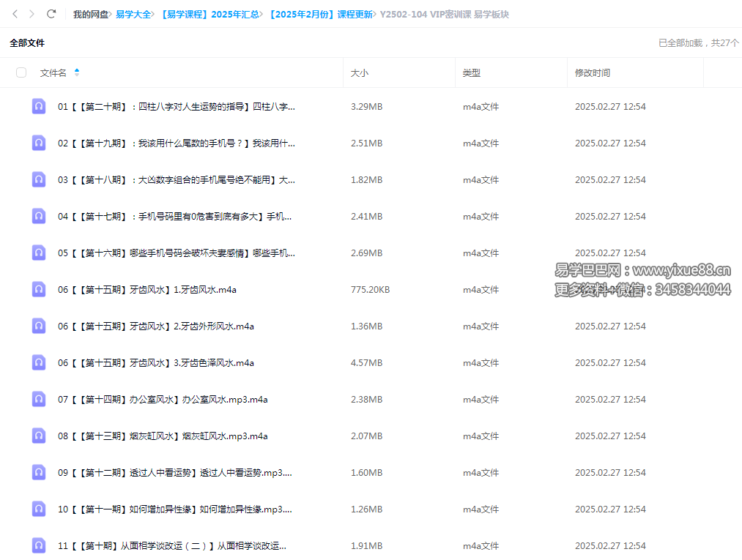Click the audio icon beside 烟灰缸风水 file
Screen dimensions: 742x560
click(x=38, y=436)
